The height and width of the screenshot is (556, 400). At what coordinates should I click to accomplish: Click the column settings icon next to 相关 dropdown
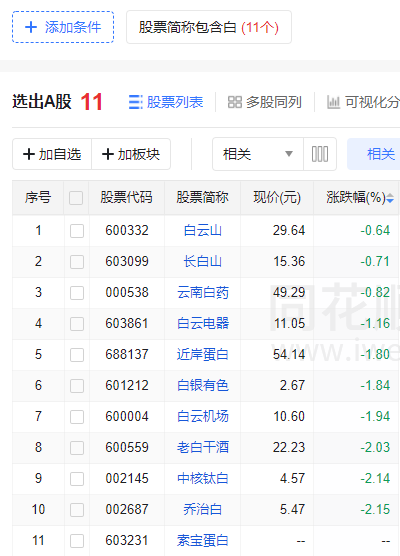320,154
